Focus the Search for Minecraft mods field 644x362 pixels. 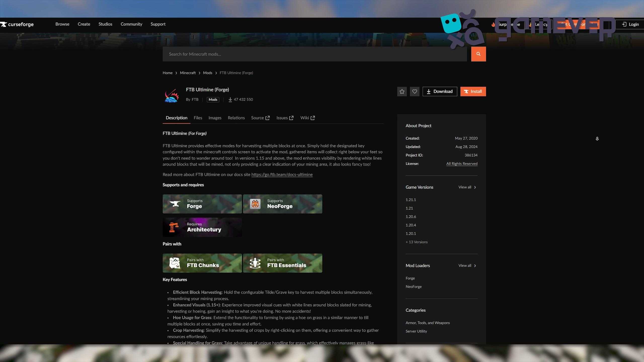pos(315,54)
